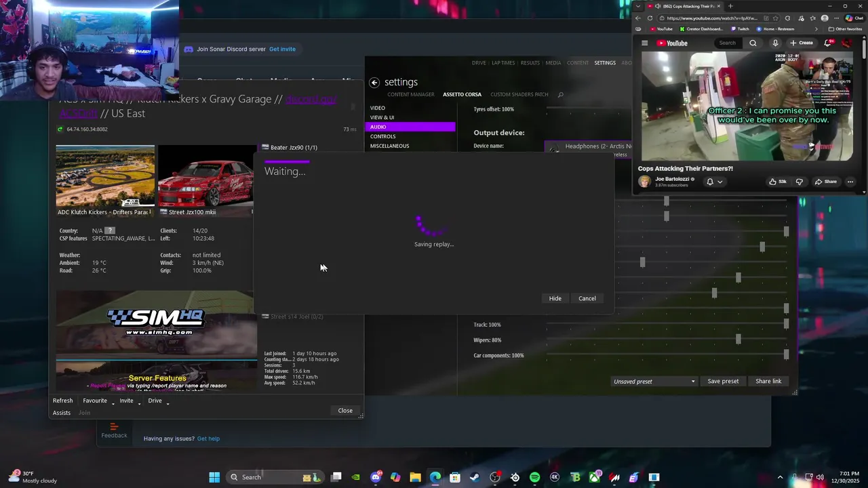Click Share link button
Viewport: 868px width, 488px height.
tap(768, 381)
